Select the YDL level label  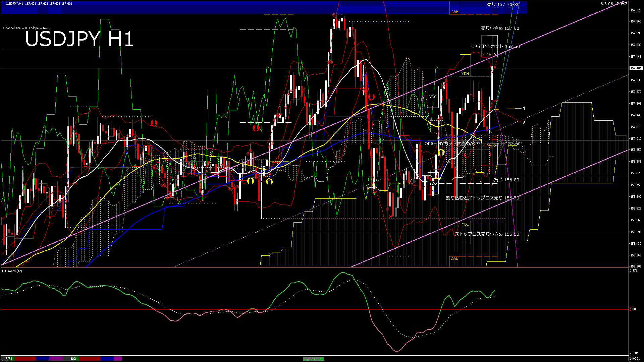pyautogui.click(x=465, y=224)
